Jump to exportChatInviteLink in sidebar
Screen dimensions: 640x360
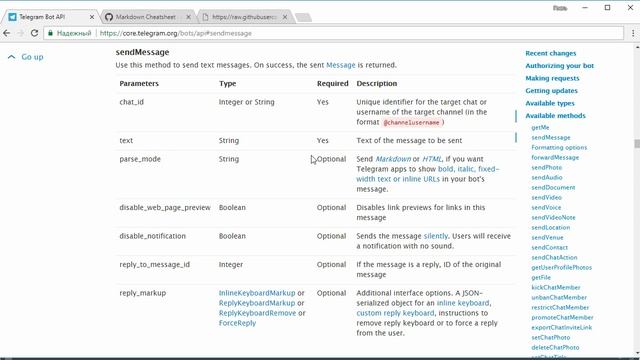(x=562, y=327)
